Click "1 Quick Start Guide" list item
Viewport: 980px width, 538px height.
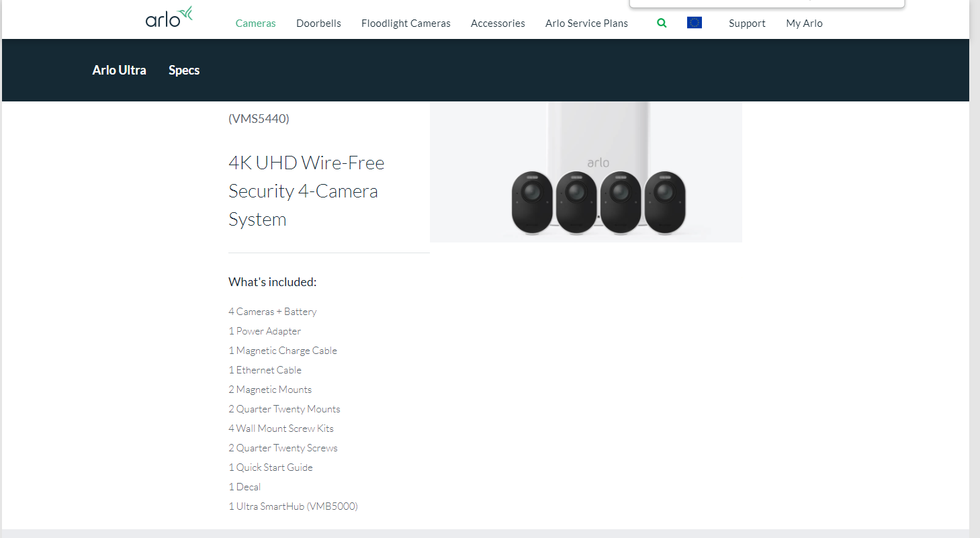pyautogui.click(x=271, y=467)
